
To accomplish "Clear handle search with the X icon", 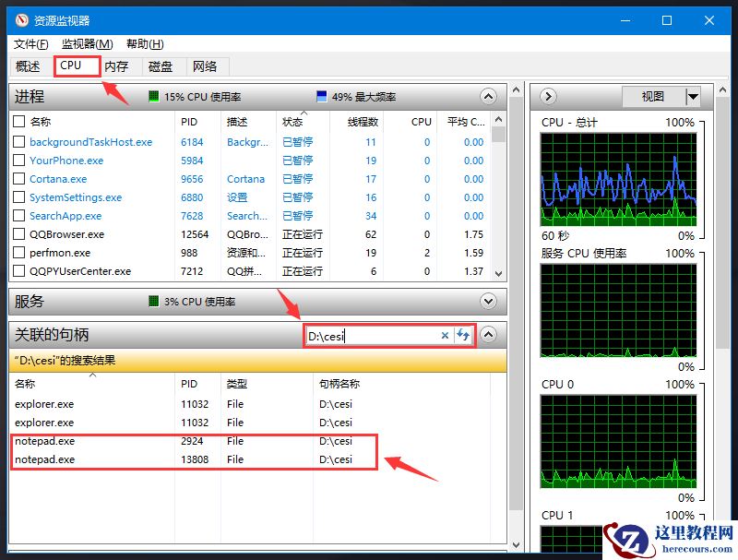I will 445,336.
